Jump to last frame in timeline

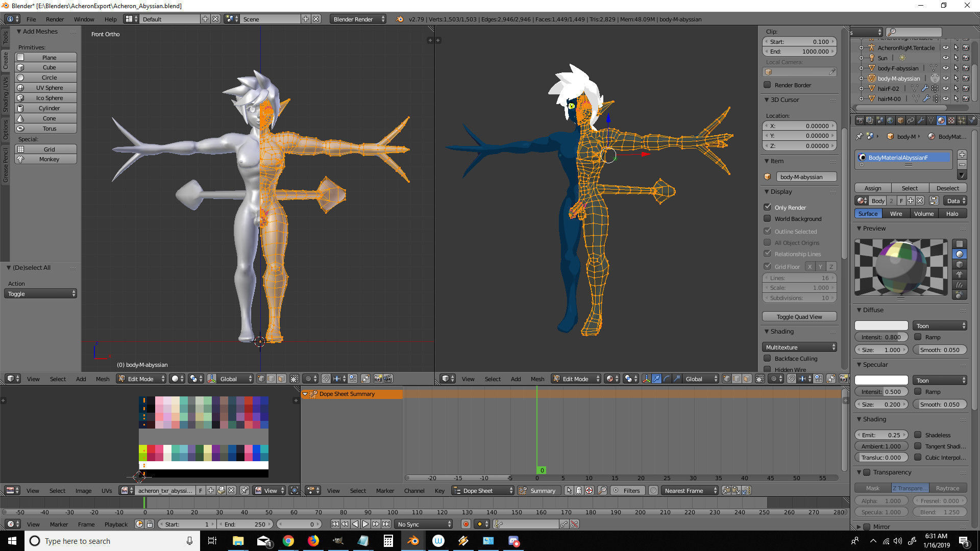(x=386, y=524)
